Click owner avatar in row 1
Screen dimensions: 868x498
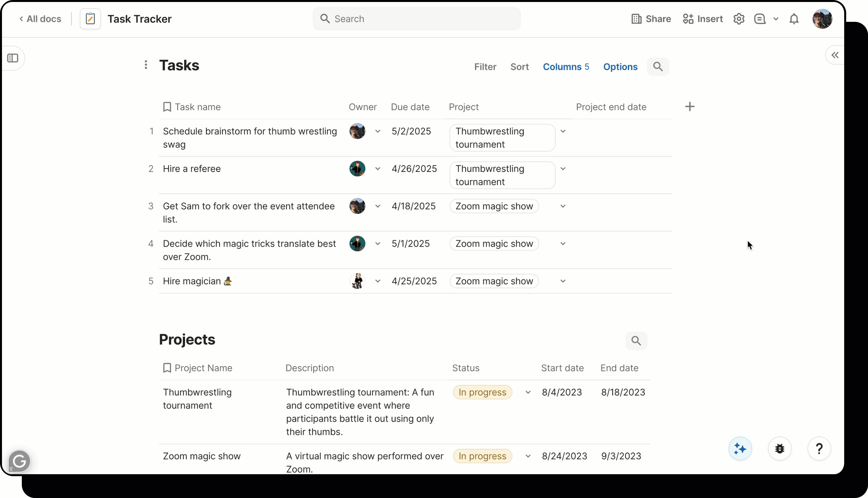click(x=357, y=131)
